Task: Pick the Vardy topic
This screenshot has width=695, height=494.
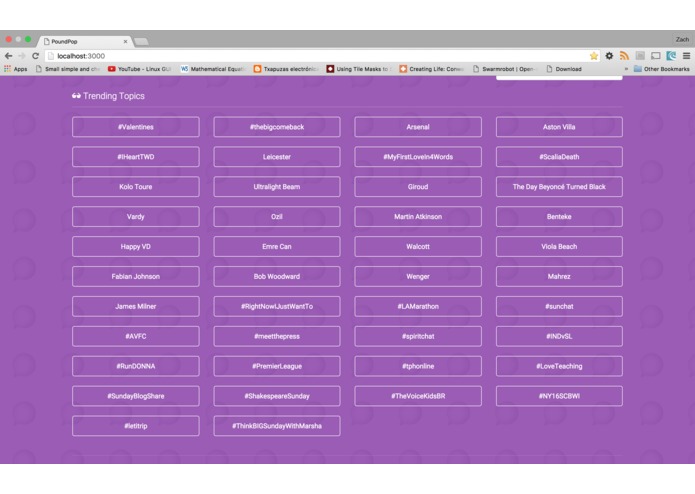Action: pyautogui.click(x=136, y=217)
